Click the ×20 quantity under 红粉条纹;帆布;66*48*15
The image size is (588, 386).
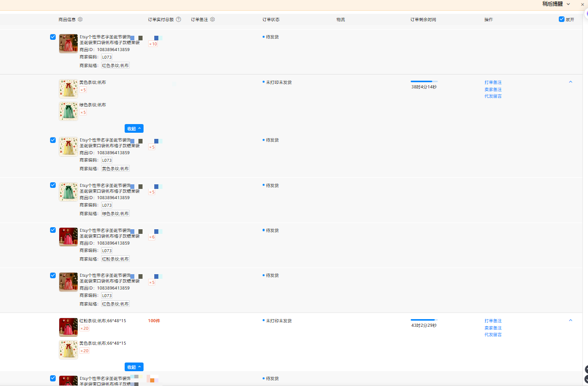pos(84,328)
